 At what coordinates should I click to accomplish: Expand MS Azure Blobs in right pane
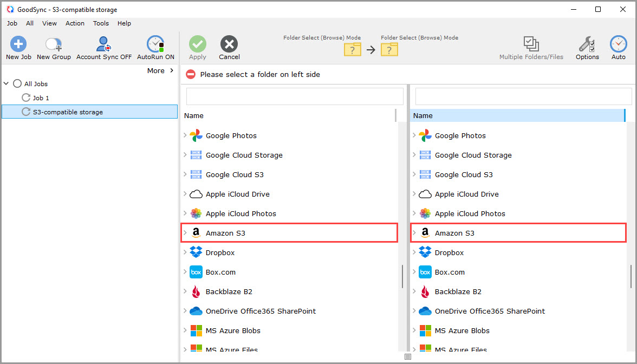414,330
